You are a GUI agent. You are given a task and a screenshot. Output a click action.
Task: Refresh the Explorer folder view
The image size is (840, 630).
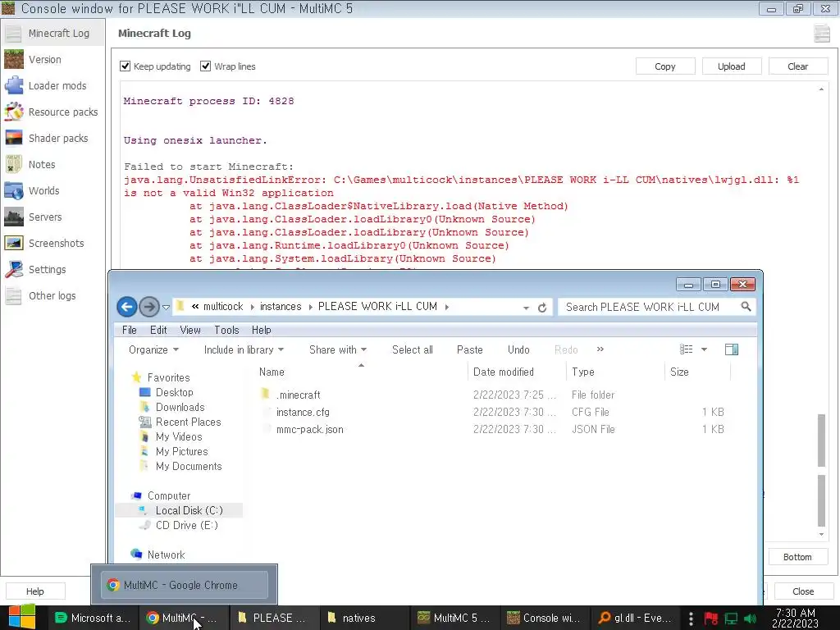(542, 308)
